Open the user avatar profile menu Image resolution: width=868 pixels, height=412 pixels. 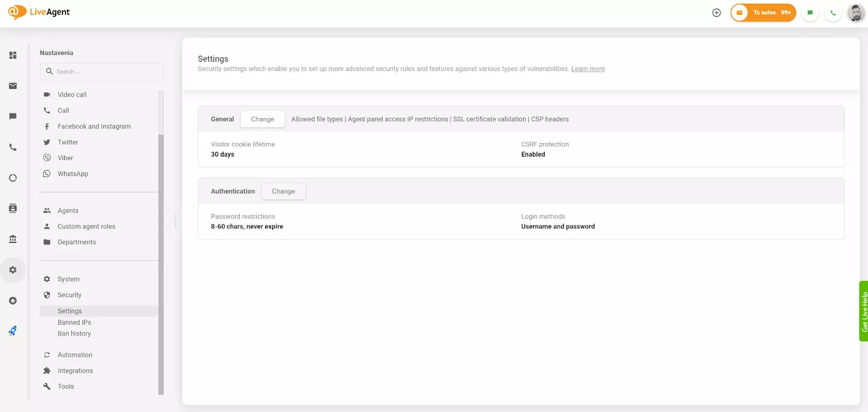(856, 12)
